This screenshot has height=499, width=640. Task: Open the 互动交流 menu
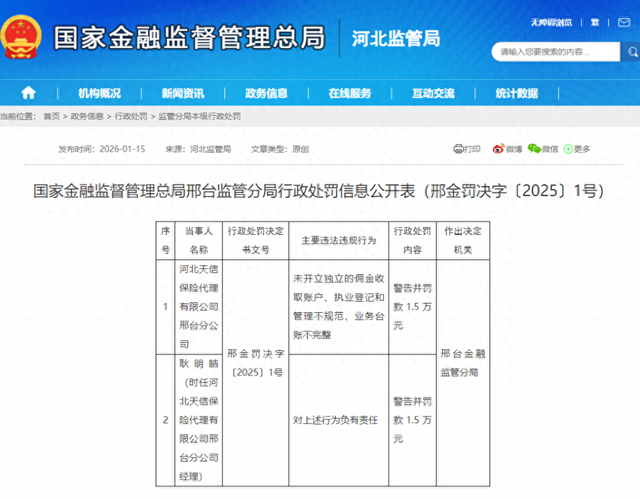(433, 93)
